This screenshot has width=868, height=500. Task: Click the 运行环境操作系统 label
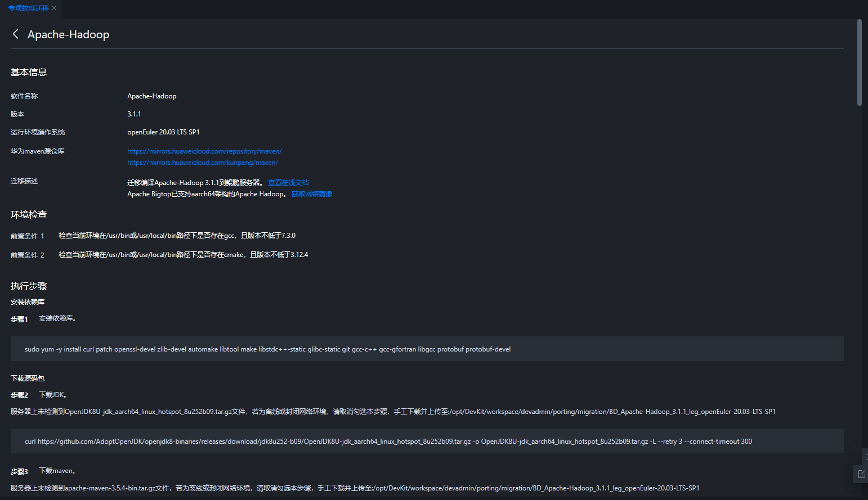click(x=38, y=132)
